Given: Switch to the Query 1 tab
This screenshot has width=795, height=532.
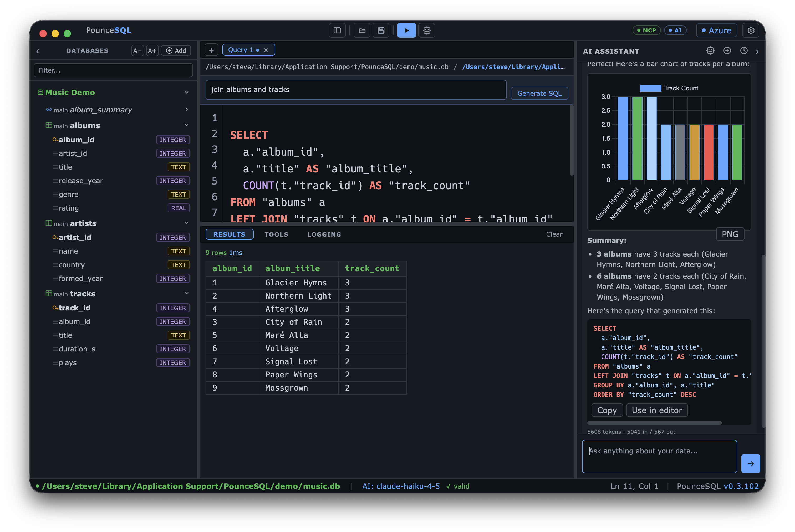Looking at the screenshot, I should point(241,50).
